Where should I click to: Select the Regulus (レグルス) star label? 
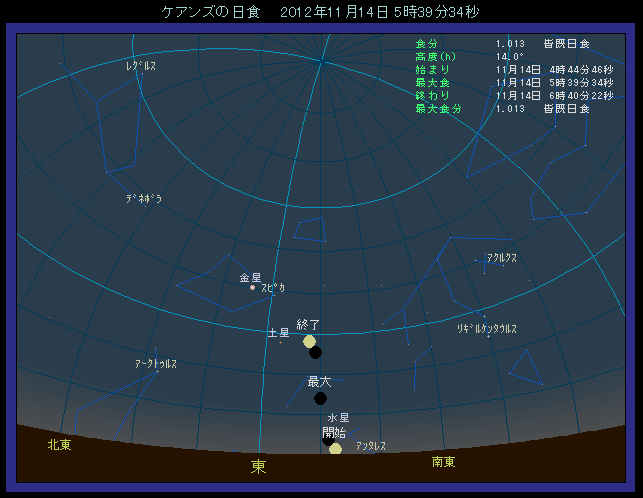tap(141, 66)
